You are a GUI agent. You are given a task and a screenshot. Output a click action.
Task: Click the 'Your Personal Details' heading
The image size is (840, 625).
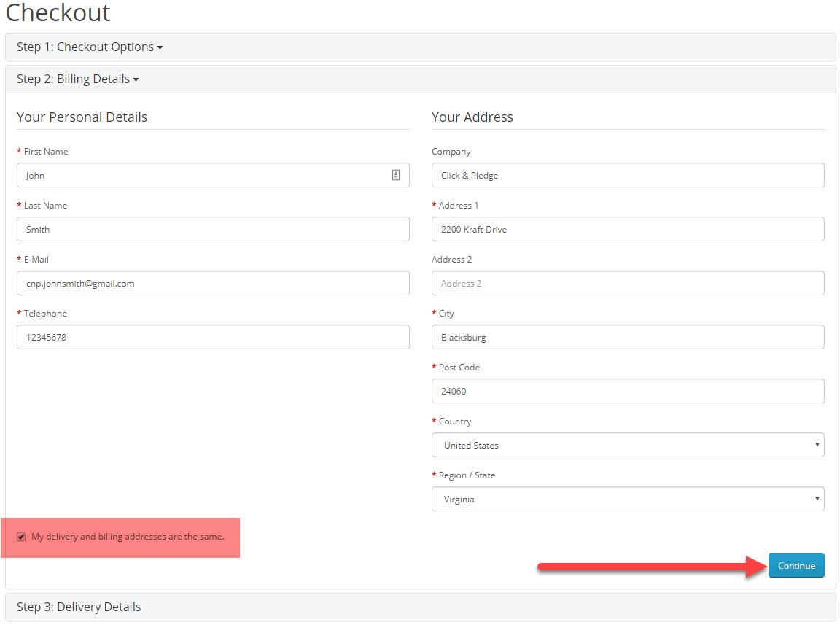pos(82,117)
